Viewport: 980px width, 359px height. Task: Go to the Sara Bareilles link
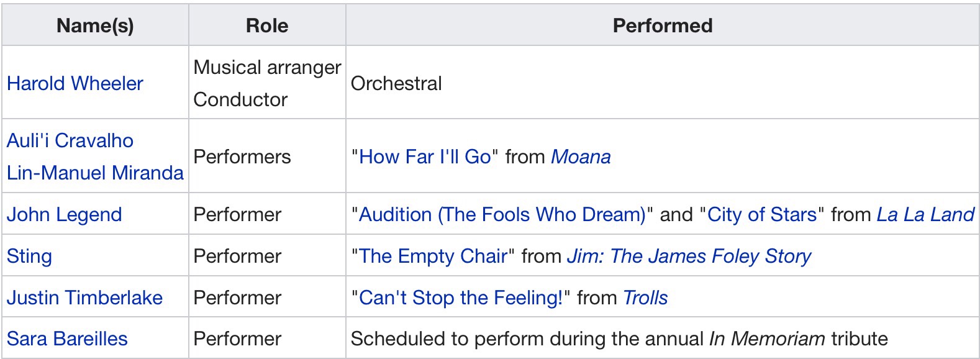tap(67, 339)
